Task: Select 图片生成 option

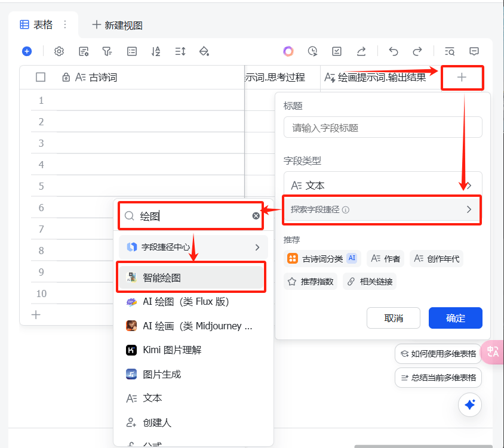Action: coord(193,374)
